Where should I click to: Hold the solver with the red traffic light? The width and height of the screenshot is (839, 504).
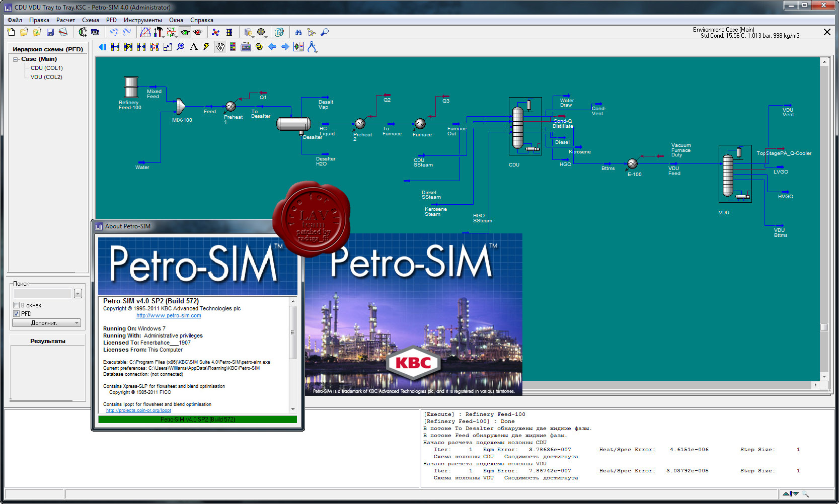coord(198,32)
